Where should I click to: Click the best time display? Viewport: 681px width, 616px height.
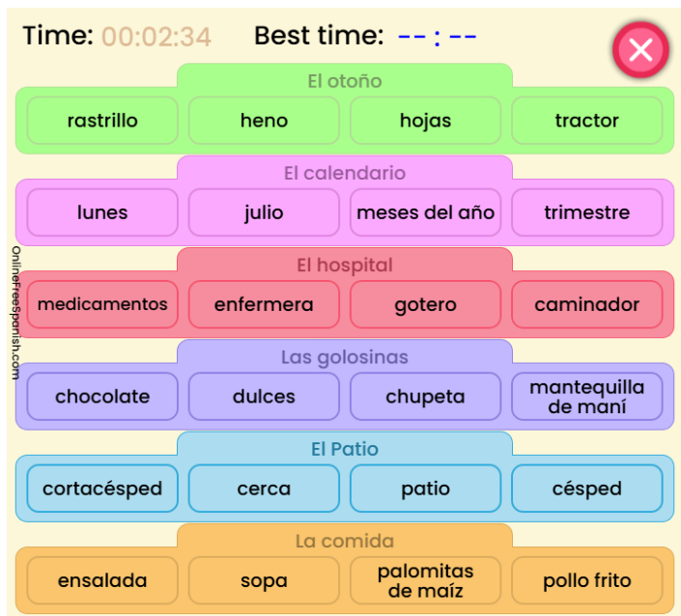click(x=438, y=37)
